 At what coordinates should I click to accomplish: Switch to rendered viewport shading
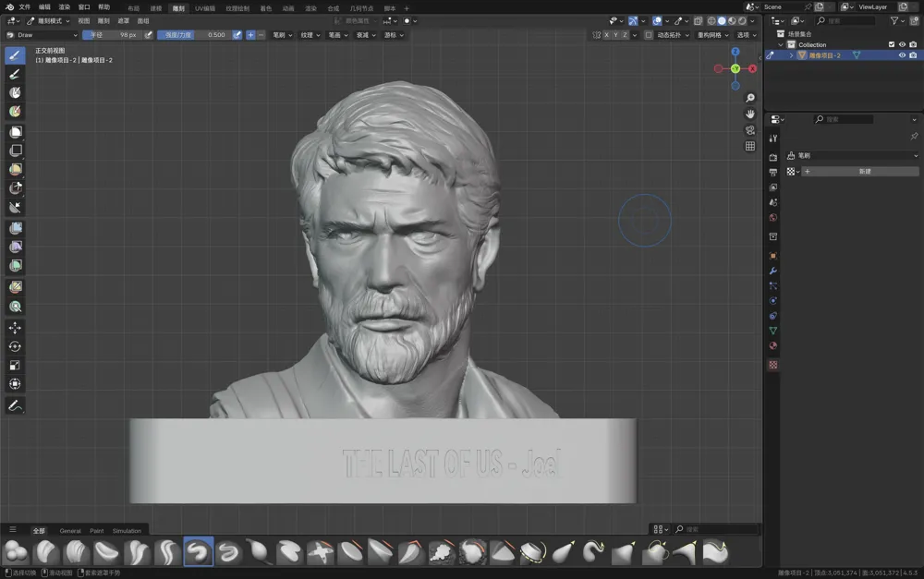(x=742, y=20)
